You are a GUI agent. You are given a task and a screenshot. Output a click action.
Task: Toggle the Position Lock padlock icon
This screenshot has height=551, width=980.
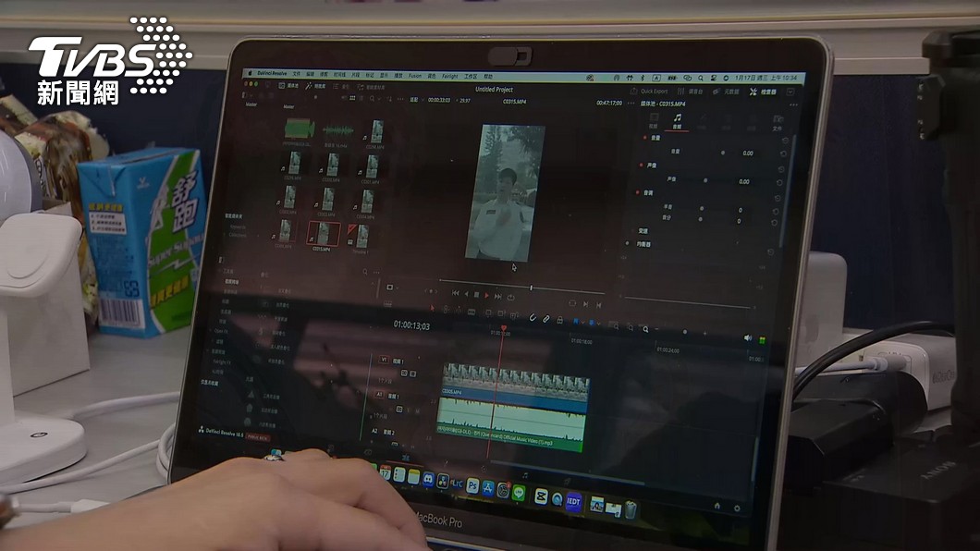(559, 320)
